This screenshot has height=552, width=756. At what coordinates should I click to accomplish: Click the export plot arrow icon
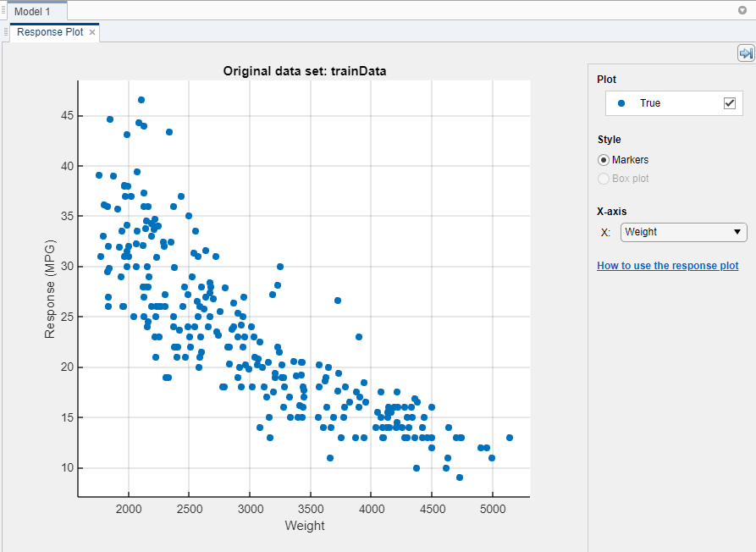[x=745, y=53]
